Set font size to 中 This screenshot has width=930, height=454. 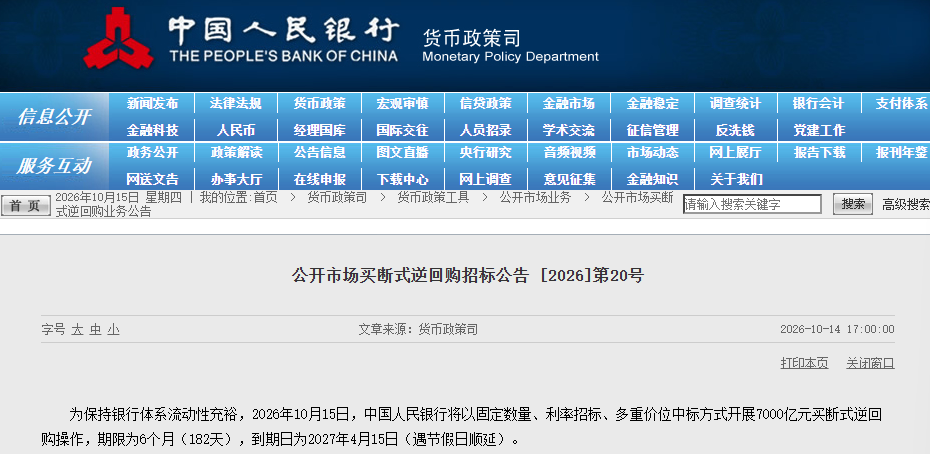[x=95, y=329]
